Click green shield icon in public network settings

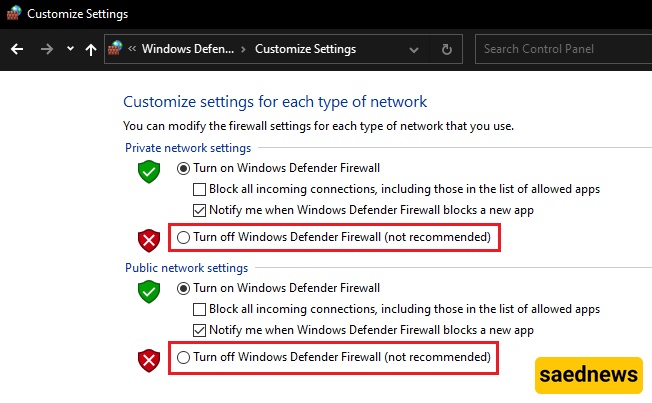(149, 292)
